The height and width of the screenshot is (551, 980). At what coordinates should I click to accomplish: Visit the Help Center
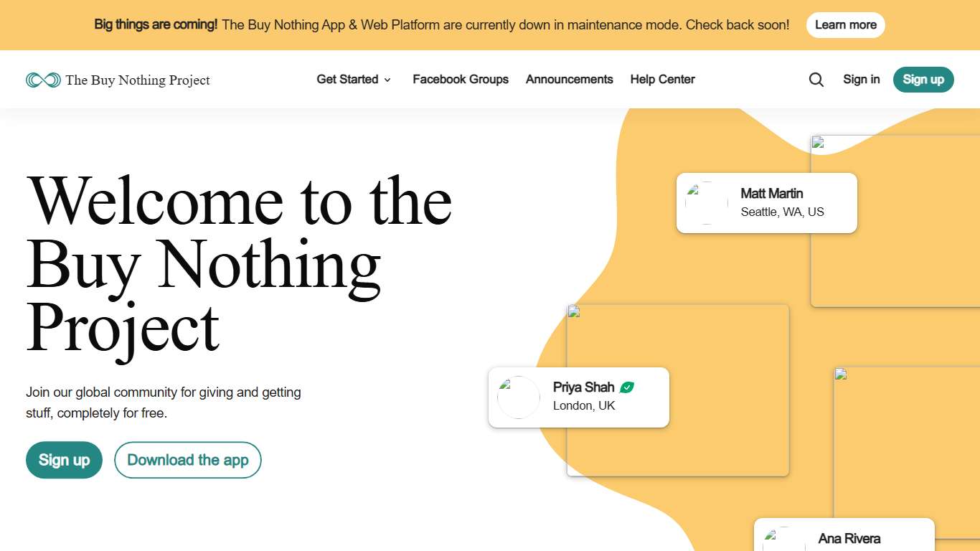tap(662, 80)
